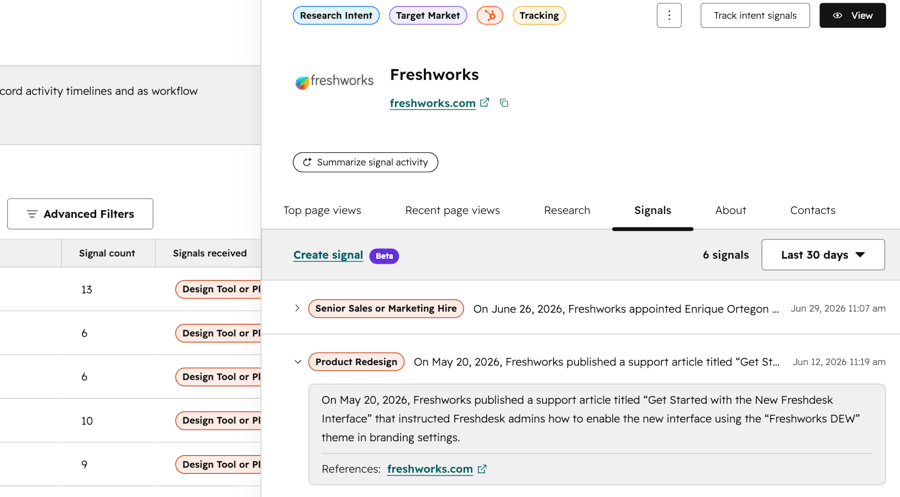Screen dimensions: 900x497
Task: Click the Signals received column header
Action: click(210, 253)
